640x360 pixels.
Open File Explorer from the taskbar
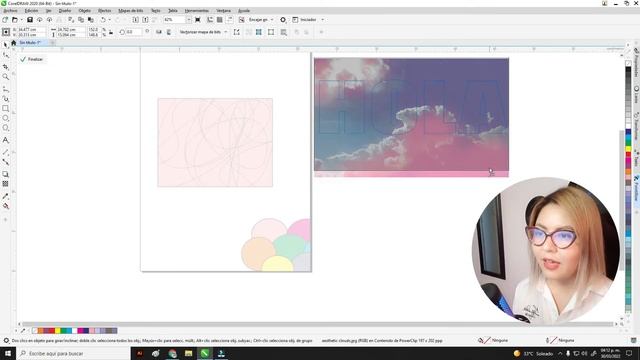click(188, 353)
